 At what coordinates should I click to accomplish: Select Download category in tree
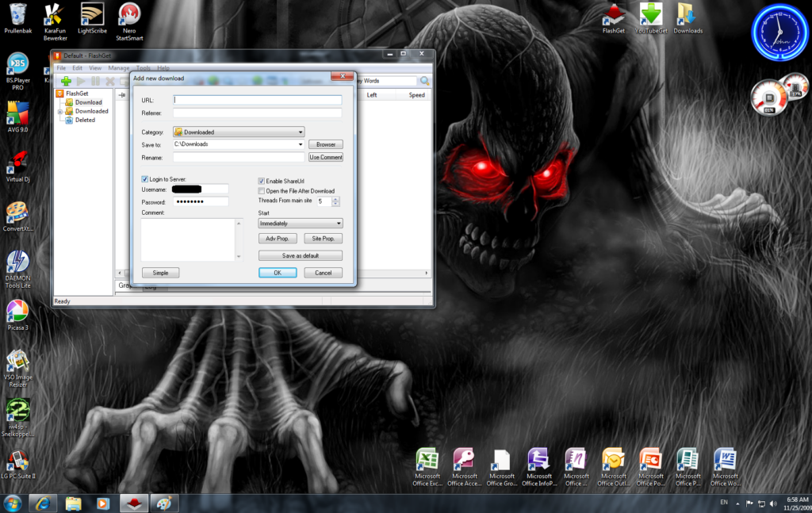click(x=88, y=102)
